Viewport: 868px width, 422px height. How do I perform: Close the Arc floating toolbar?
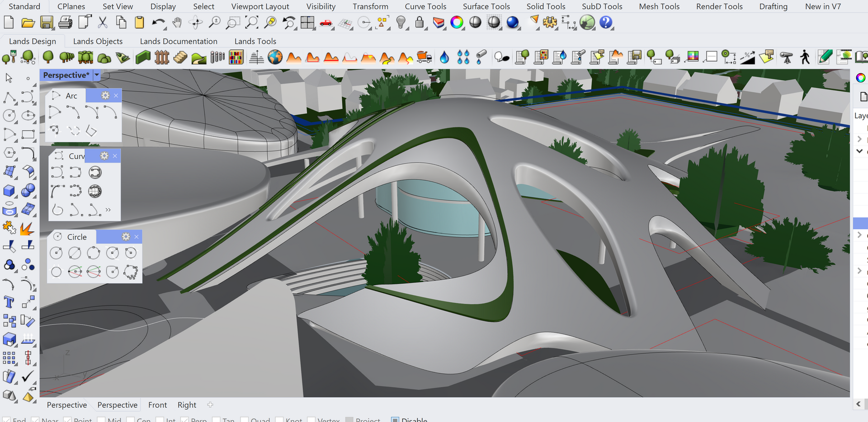(x=116, y=95)
